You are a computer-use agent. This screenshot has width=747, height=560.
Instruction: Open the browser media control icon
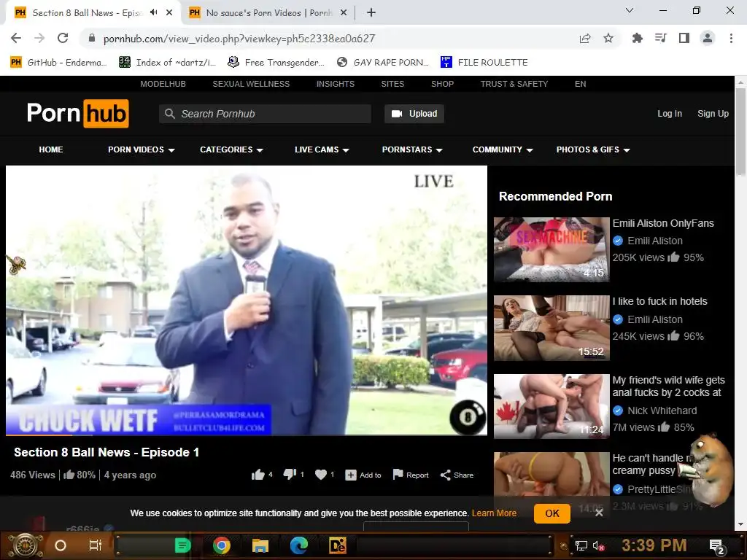coord(661,38)
